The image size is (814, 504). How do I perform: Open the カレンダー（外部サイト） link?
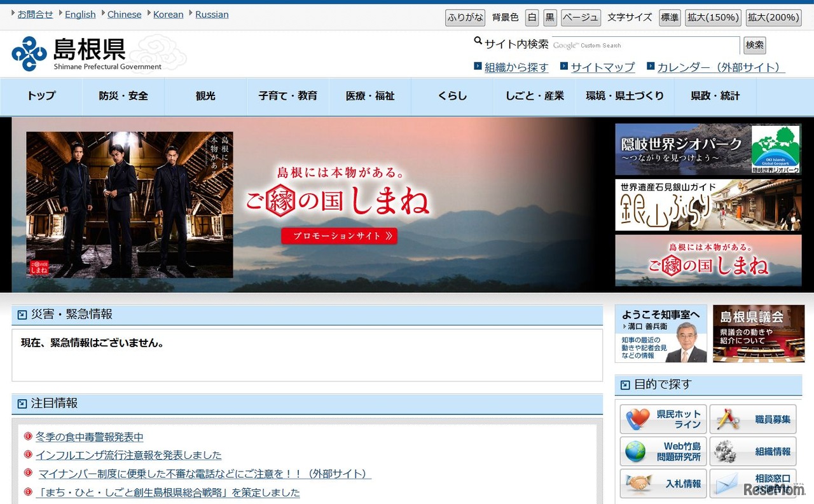721,67
